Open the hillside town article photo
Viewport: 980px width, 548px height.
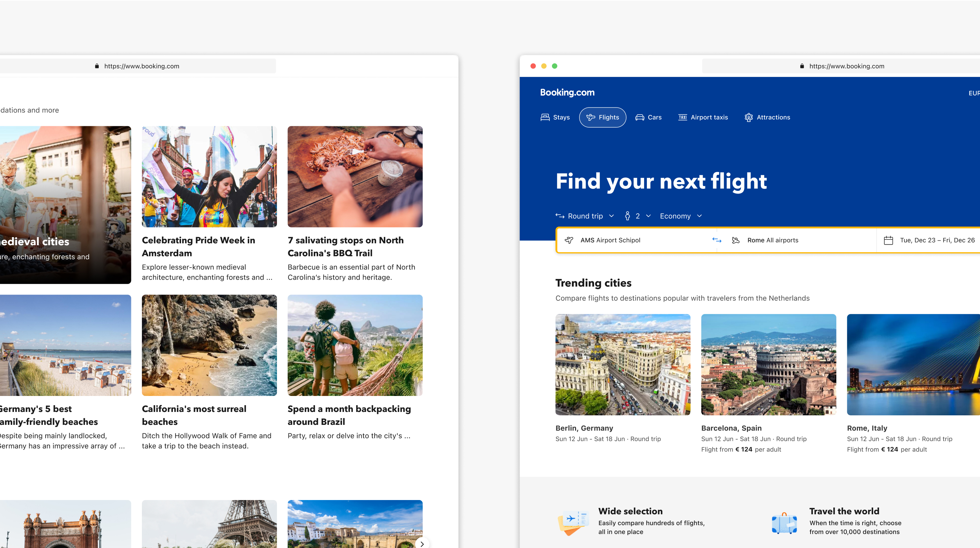(355, 524)
